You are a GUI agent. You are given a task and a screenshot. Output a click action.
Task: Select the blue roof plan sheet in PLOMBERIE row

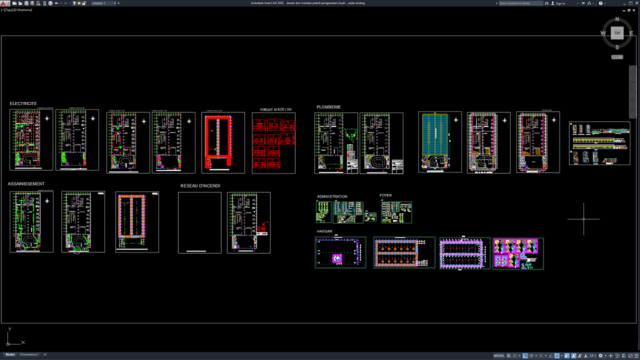[440, 142]
